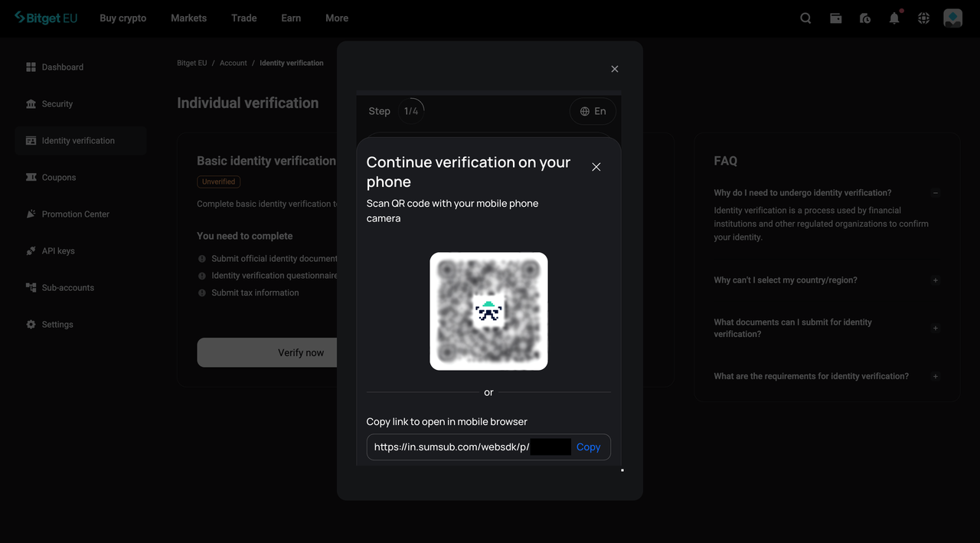Click the Identity verification breadcrumb text
Image resolution: width=980 pixels, height=543 pixels.
[292, 63]
